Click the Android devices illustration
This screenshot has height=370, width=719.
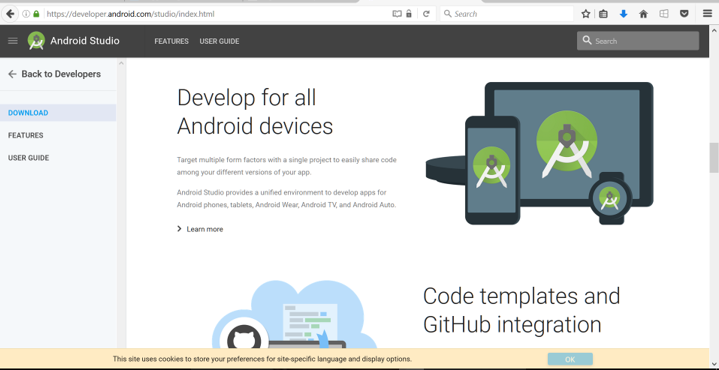pyautogui.click(x=540, y=154)
